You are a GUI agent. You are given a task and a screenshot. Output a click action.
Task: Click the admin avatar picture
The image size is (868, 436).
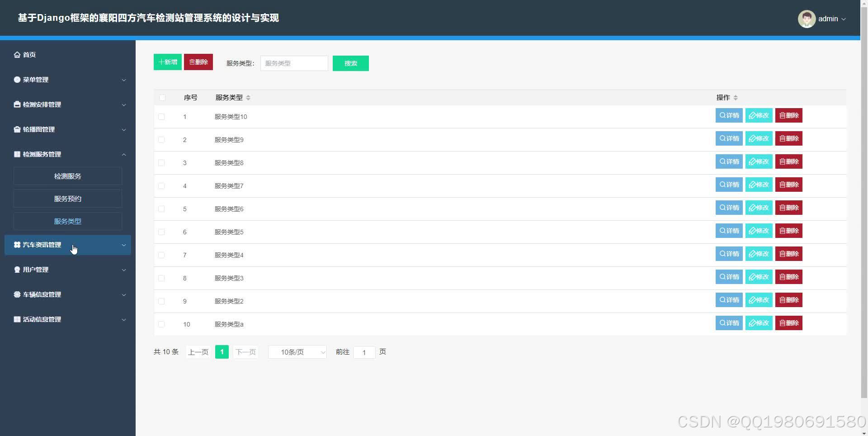(x=807, y=19)
